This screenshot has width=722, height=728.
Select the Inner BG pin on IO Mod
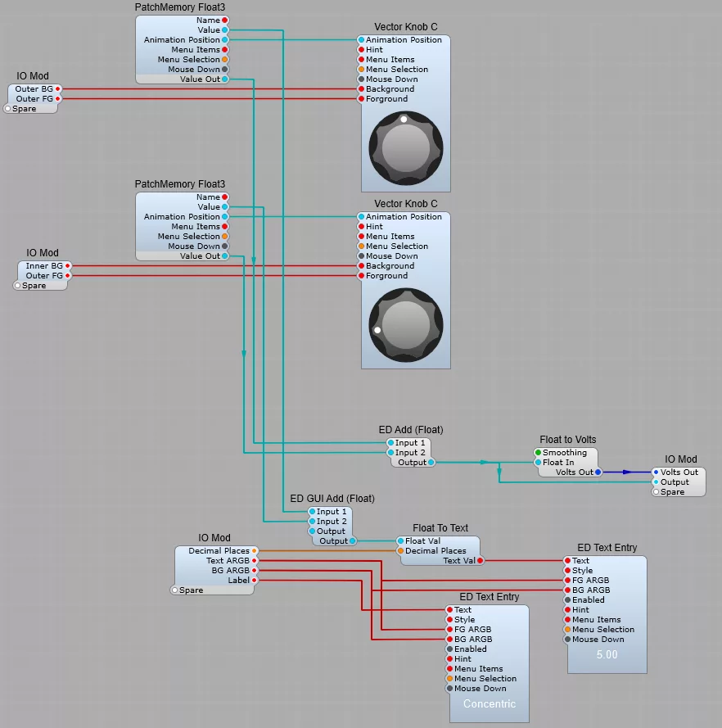(69, 266)
